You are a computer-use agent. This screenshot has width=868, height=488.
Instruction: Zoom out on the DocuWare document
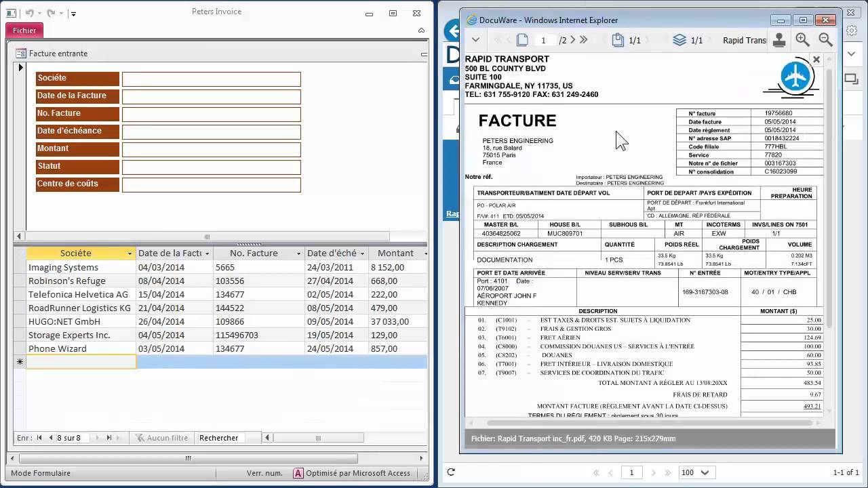pyautogui.click(x=825, y=40)
